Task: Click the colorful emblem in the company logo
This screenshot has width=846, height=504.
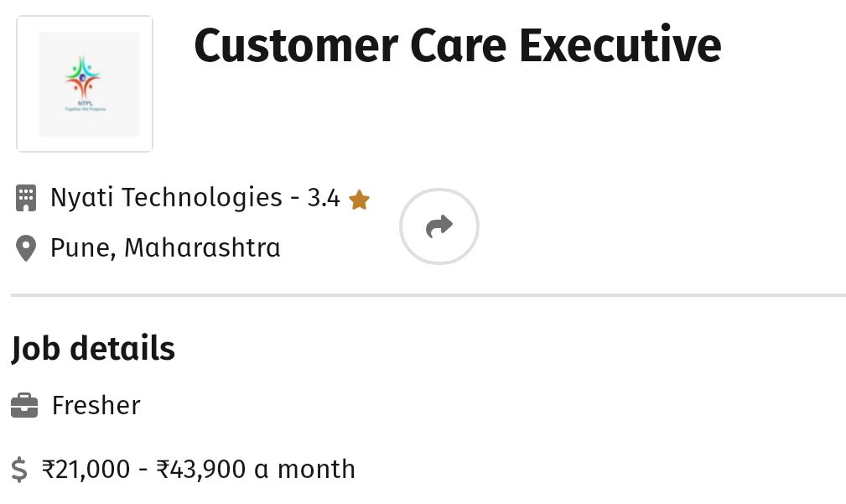Action: point(83,77)
